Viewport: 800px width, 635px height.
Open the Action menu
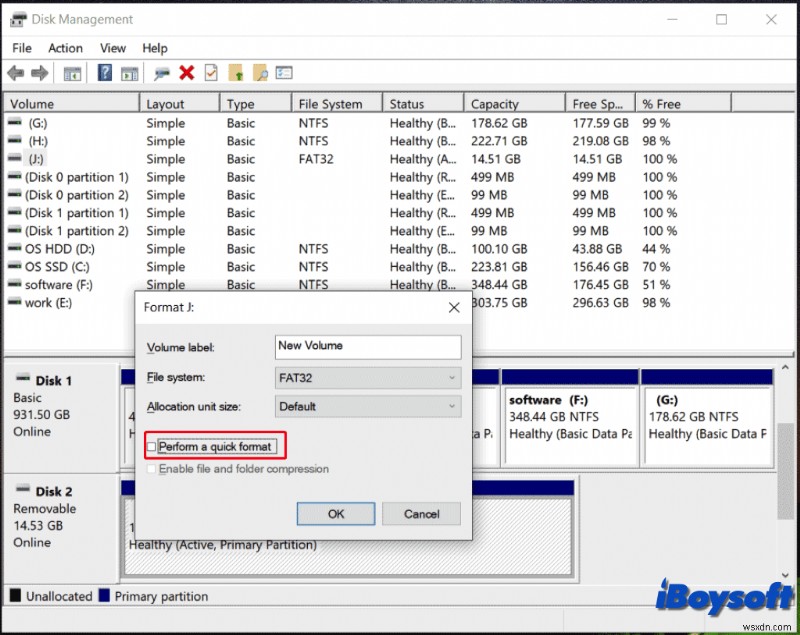pyautogui.click(x=65, y=48)
